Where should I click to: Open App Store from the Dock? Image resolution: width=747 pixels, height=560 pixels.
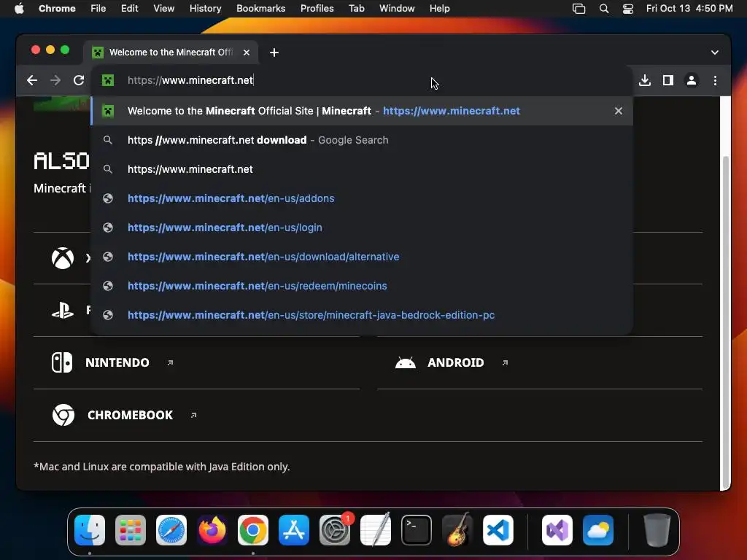294,530
